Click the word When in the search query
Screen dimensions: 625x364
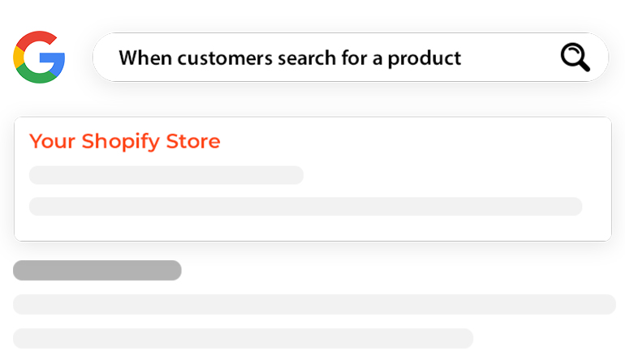[140, 58]
